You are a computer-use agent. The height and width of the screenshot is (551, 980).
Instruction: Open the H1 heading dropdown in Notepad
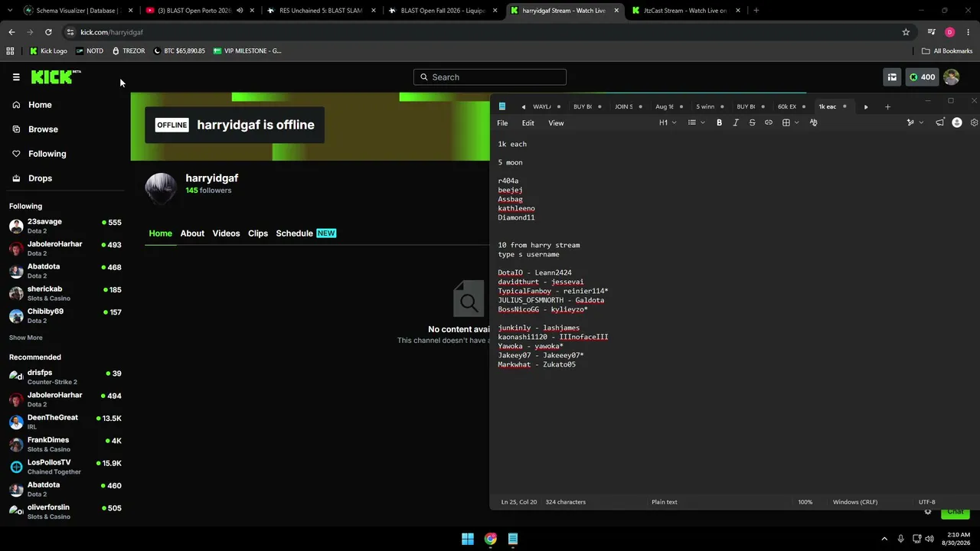(x=668, y=122)
